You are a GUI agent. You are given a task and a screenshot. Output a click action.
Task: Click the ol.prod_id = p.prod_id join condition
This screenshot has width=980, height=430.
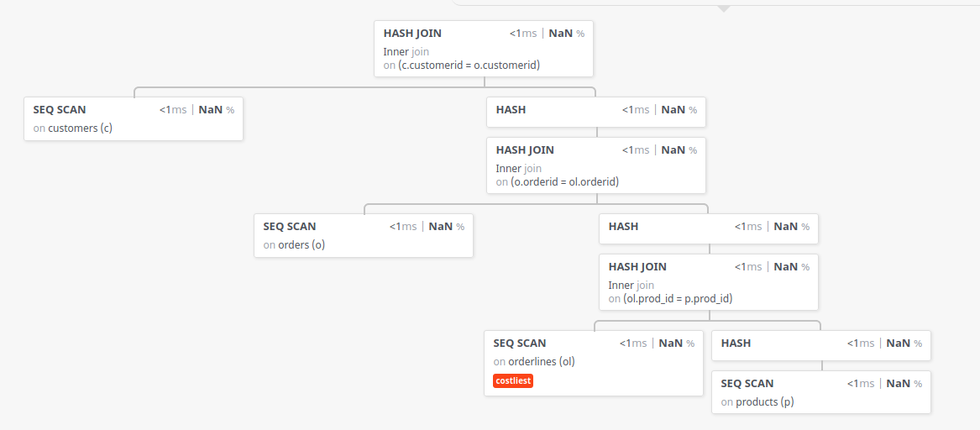(x=679, y=298)
